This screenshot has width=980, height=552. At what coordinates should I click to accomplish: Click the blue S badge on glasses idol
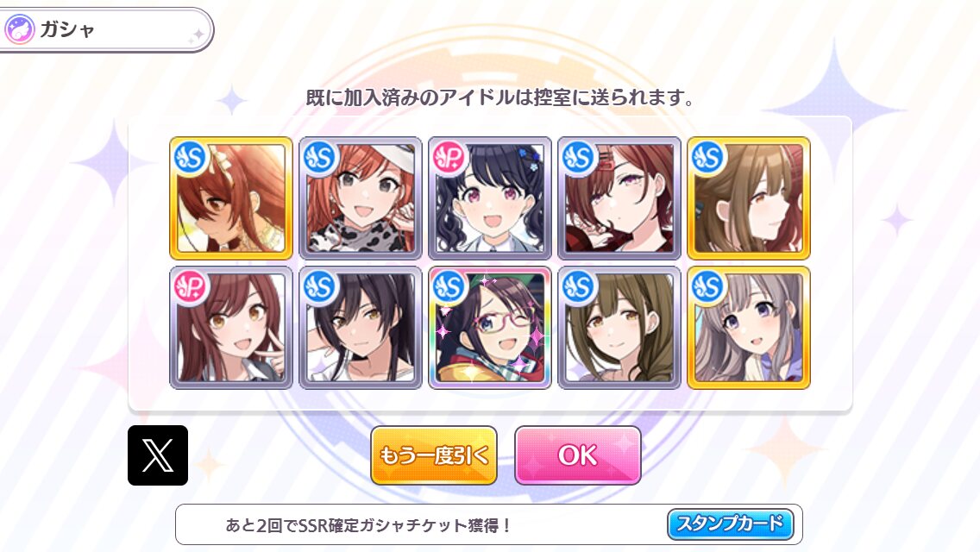pyautogui.click(x=449, y=287)
